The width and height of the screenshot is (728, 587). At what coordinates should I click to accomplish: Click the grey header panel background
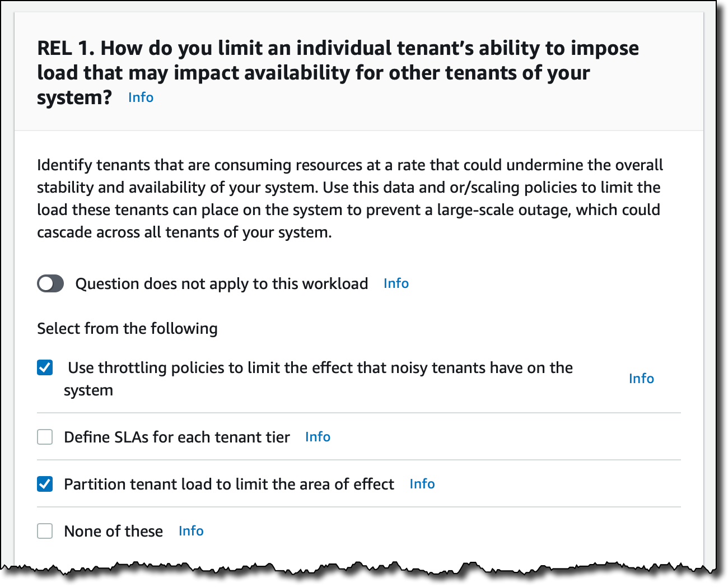358,72
